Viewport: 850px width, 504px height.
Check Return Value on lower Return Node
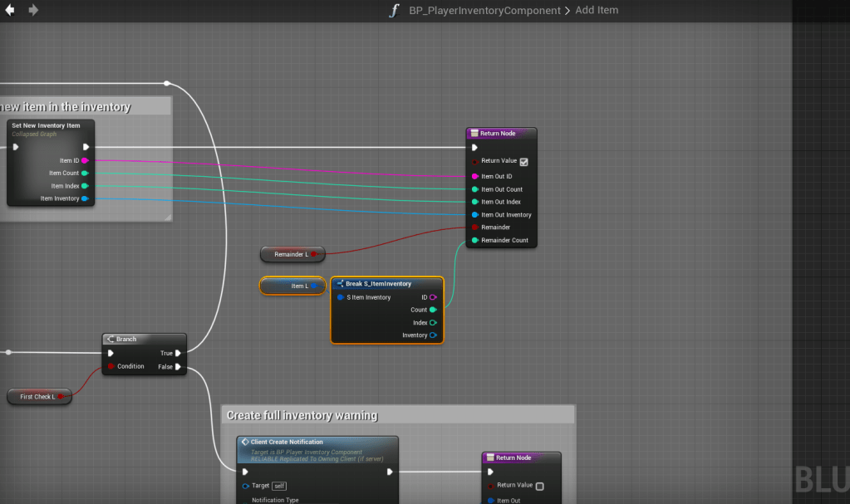(539, 486)
